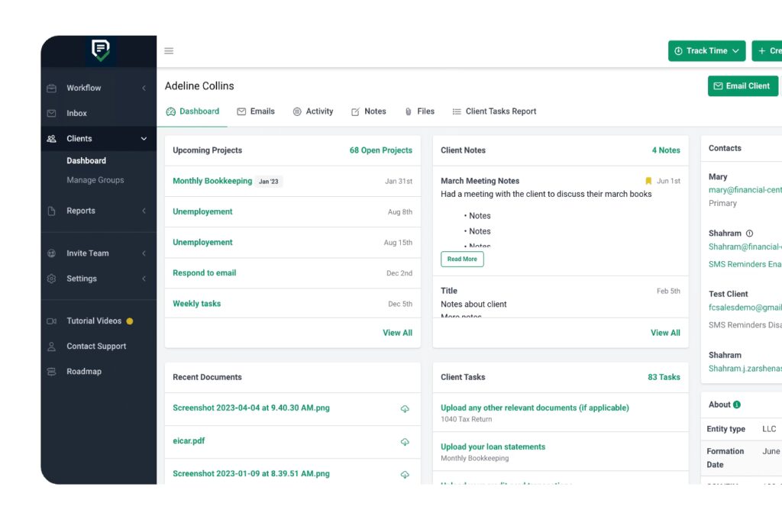Screen dimensions: 782x532
Task: Open the 68 Open Projects link
Action: 380,150
